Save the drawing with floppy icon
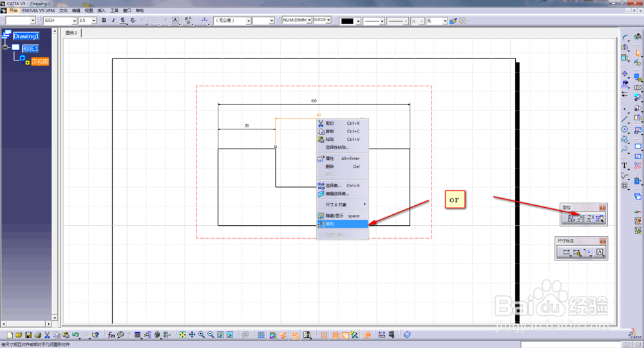The image size is (644, 348). pos(28,335)
